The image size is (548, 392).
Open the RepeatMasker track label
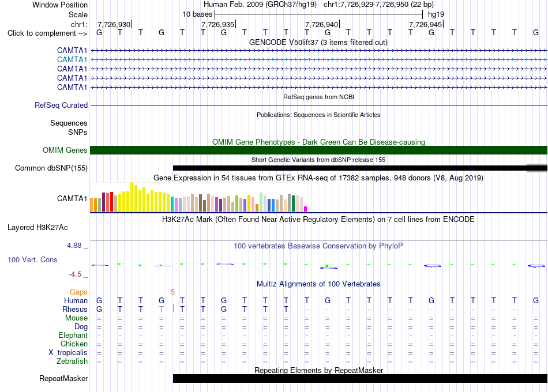tap(63, 378)
